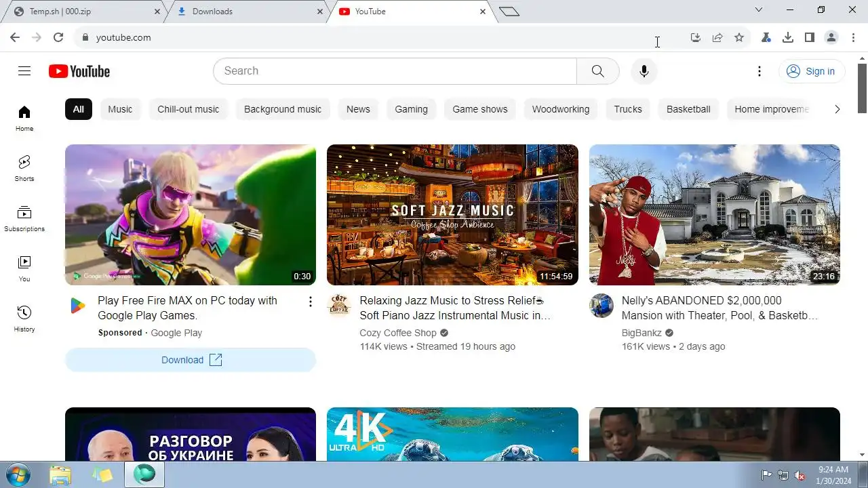The width and height of the screenshot is (868, 488).
Task: Select the Background music chip
Action: (283, 109)
